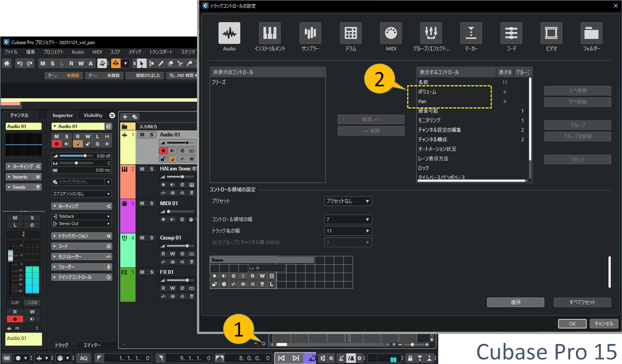Select the Marker track type icon
This screenshot has height=364, width=622.
click(x=471, y=33)
